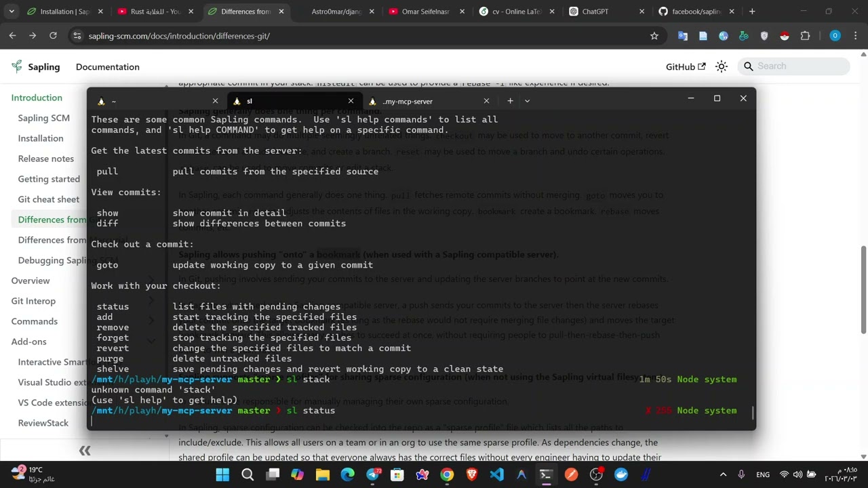Switch to the ChatGPT browser tab
The image size is (868, 488).
[x=607, y=12]
